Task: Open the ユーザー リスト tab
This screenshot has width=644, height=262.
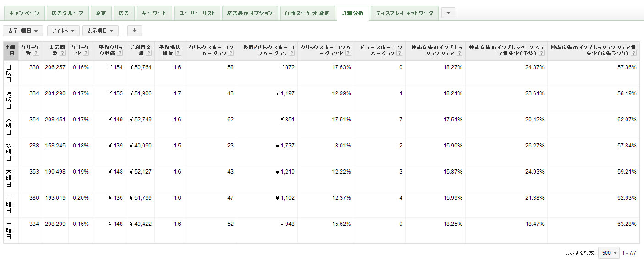Action: (197, 13)
